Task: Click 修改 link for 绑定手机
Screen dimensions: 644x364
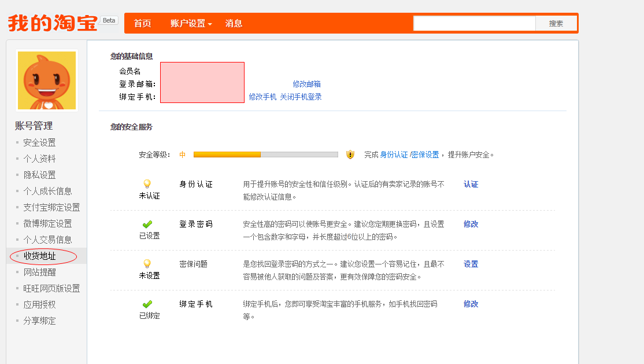Action: coord(471,304)
